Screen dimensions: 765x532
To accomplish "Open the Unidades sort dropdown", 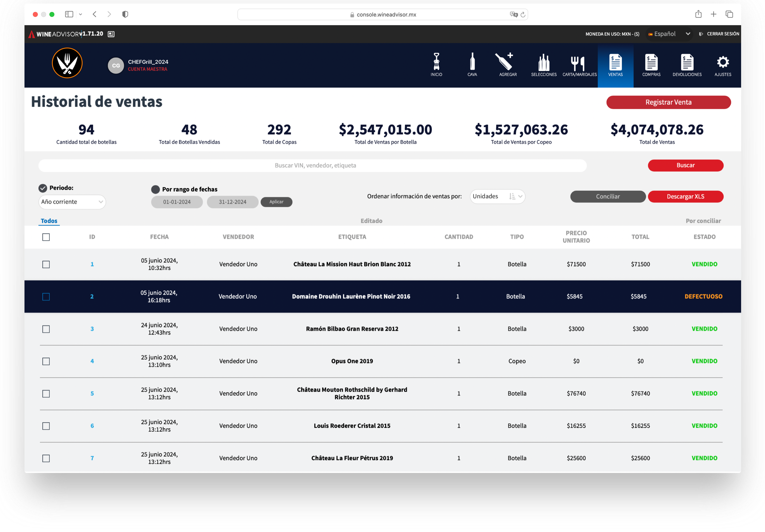I will pos(497,196).
